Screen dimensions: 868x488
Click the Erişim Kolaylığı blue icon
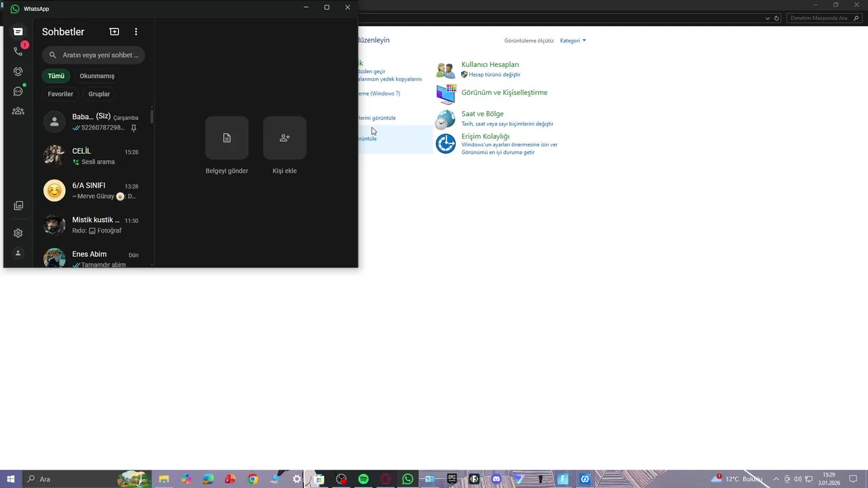[x=446, y=144]
